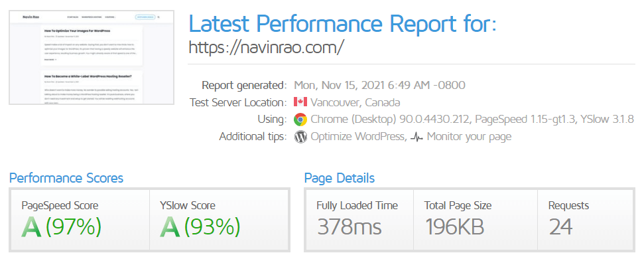Click the green PageSpeed grade A letter
The width and height of the screenshot is (644, 263).
point(31,227)
